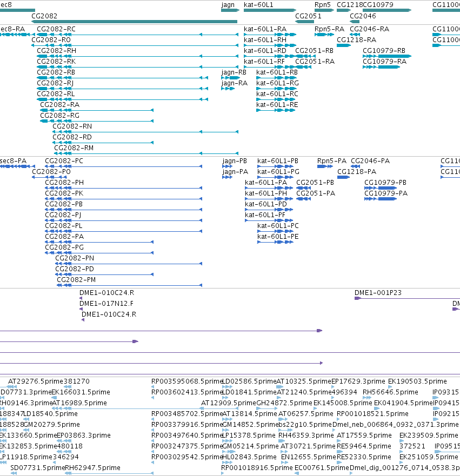
Task: Click the GM20279.5prime EST label
Action: [x=51, y=425]
